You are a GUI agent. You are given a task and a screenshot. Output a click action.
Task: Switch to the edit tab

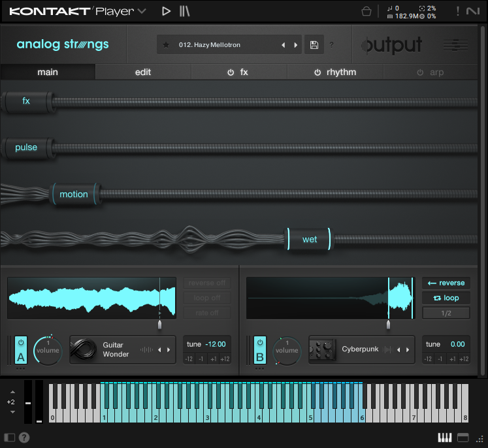tap(143, 72)
